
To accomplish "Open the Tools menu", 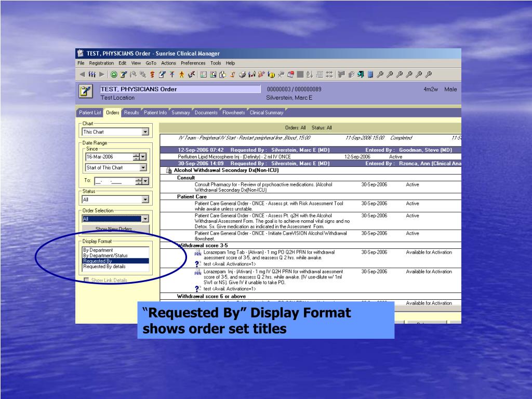I will tap(216, 63).
